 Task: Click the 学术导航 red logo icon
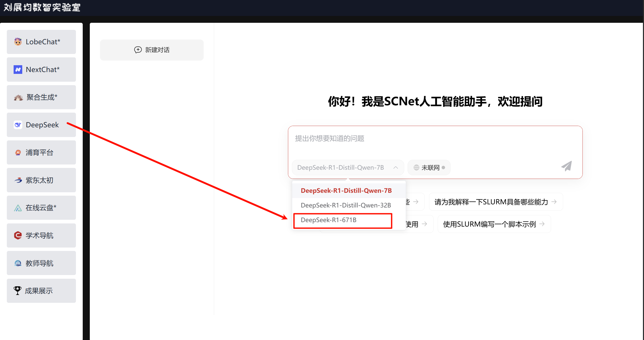[18, 235]
